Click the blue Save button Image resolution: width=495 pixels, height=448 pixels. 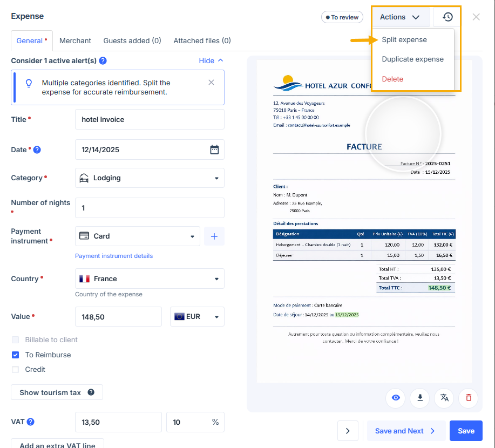pyautogui.click(x=466, y=431)
